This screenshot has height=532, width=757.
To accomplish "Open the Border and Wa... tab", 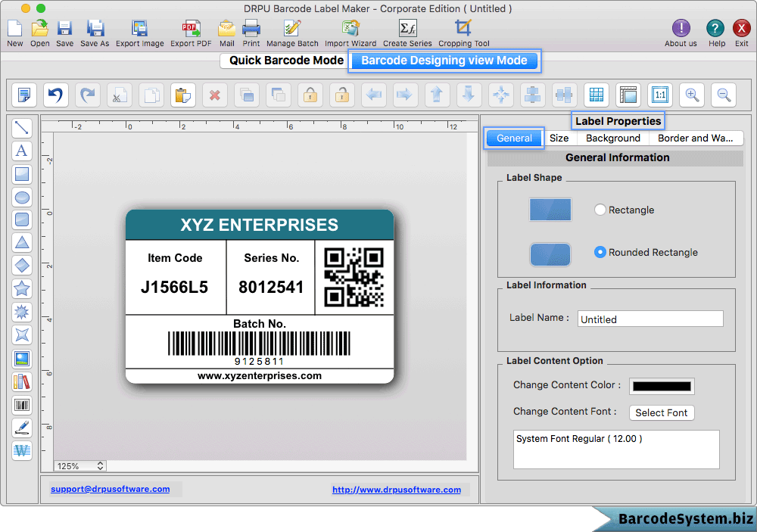I will [x=696, y=138].
